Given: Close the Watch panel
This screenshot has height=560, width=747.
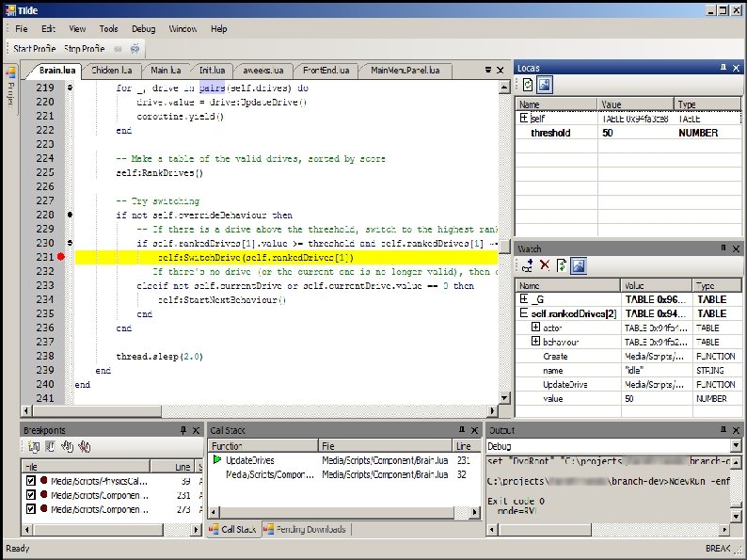Looking at the screenshot, I should [736, 248].
